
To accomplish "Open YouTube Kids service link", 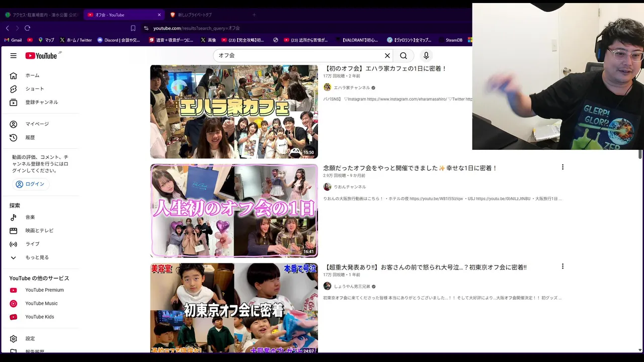I will pyautogui.click(x=40, y=317).
